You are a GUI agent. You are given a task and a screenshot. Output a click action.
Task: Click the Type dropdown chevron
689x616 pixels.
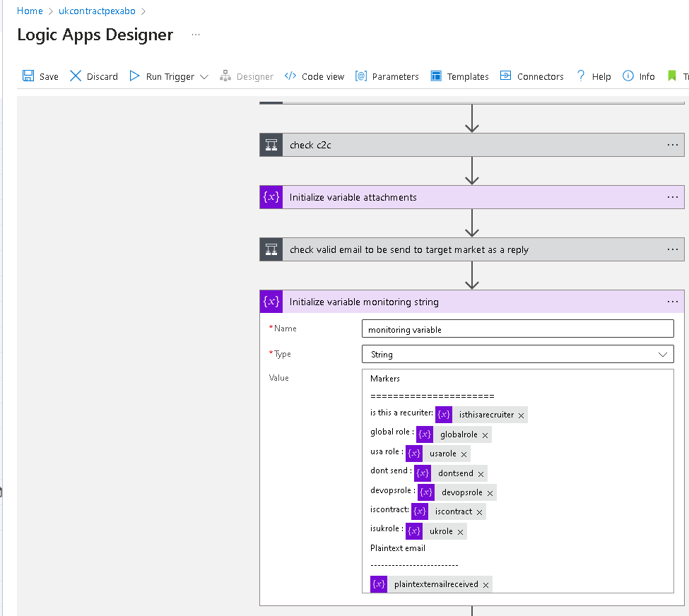click(663, 355)
